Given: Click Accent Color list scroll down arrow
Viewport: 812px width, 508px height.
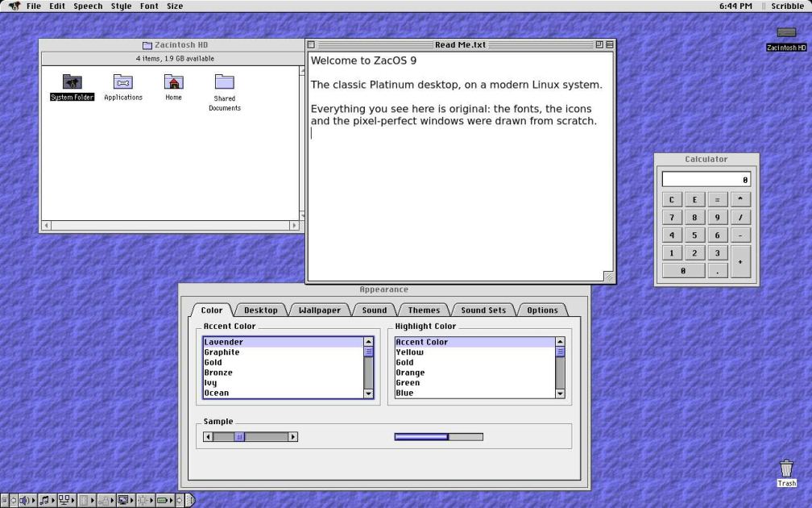Looking at the screenshot, I should 369,393.
